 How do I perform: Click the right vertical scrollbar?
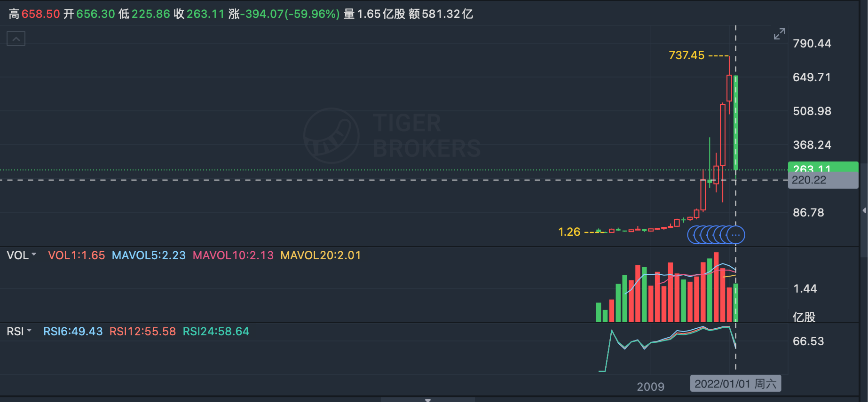click(x=864, y=141)
